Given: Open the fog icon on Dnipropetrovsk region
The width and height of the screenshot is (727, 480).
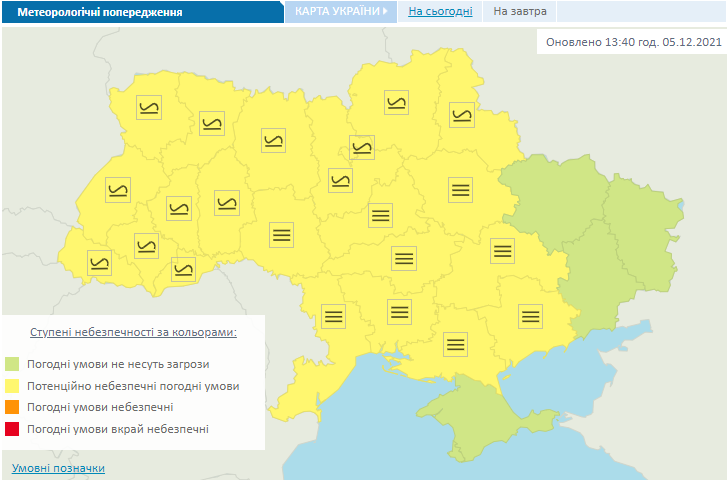Looking at the screenshot, I should point(502,250).
